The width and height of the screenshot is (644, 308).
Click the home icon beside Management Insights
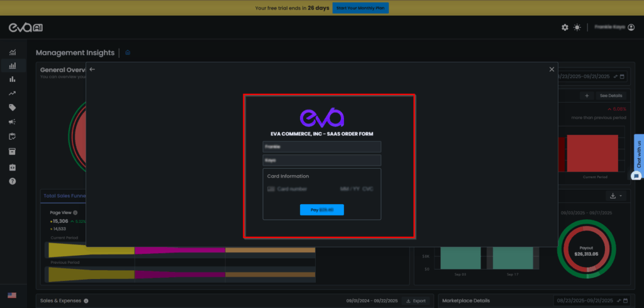(x=128, y=53)
